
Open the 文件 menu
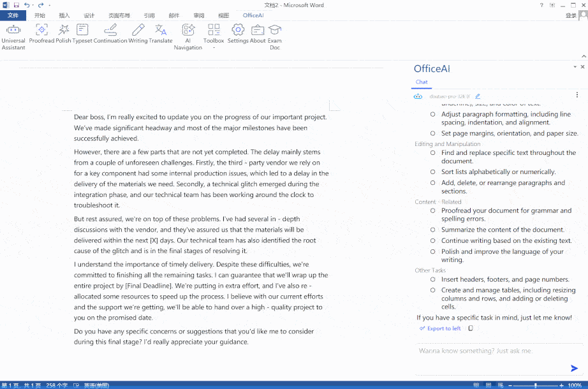[13, 15]
